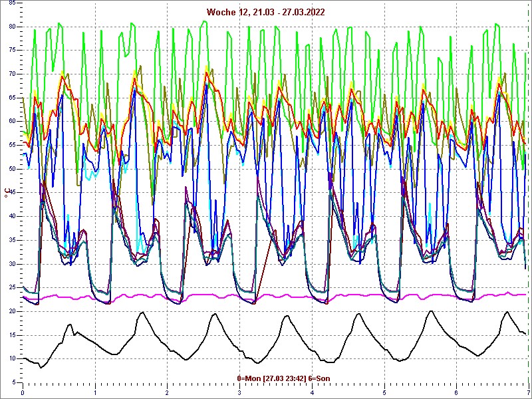Select the 10 temperature axis label
Viewport: 532px width, 399px height.
(11, 359)
